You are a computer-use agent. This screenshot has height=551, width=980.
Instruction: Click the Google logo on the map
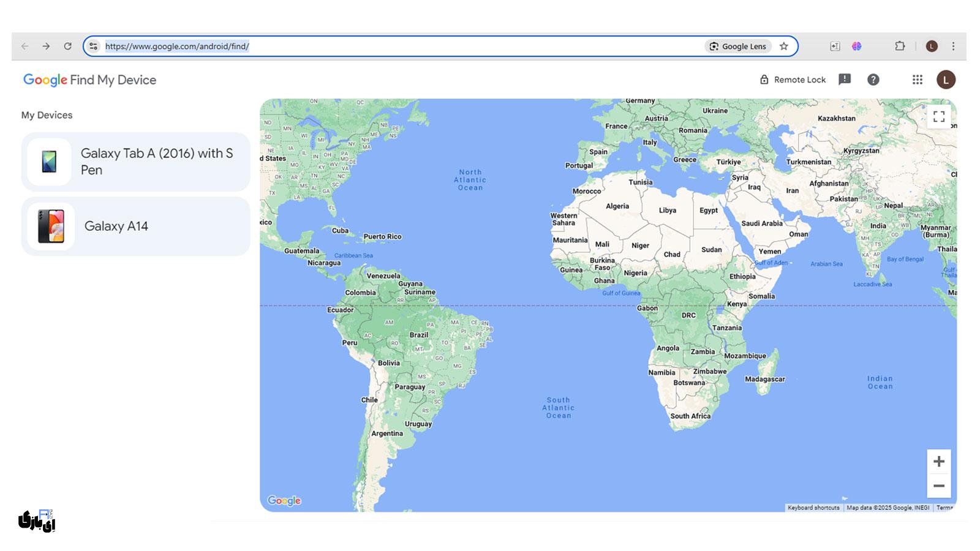click(284, 500)
